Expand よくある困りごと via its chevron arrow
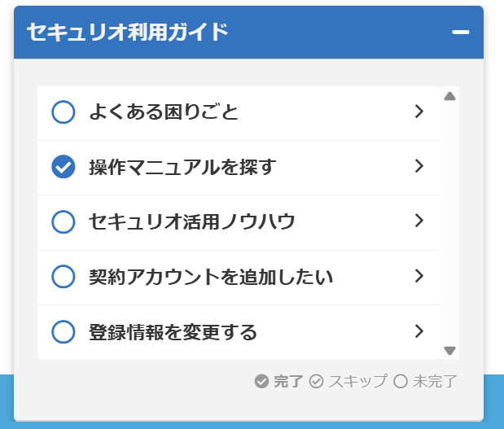This screenshot has width=504, height=429. tap(419, 112)
